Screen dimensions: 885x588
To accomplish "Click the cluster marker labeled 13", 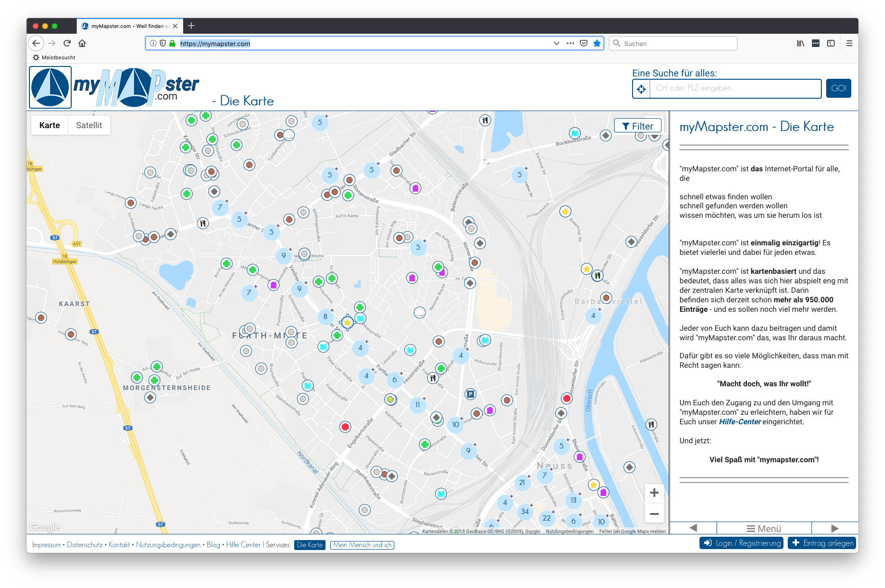I will (574, 500).
